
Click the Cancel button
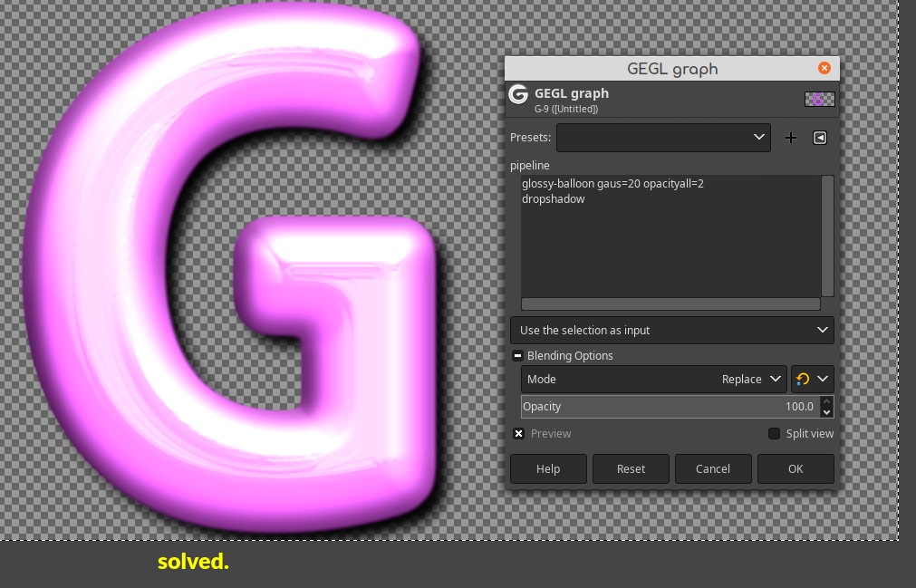[713, 469]
